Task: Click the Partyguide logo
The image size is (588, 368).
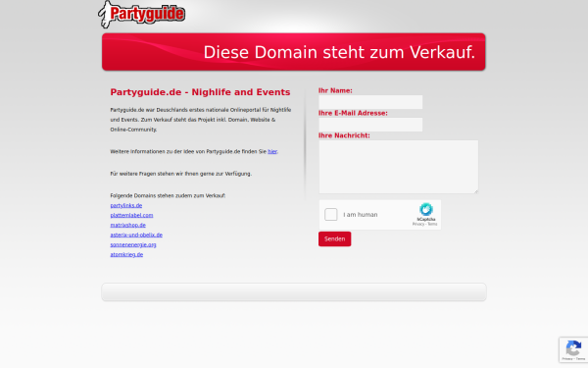Action: point(142,15)
